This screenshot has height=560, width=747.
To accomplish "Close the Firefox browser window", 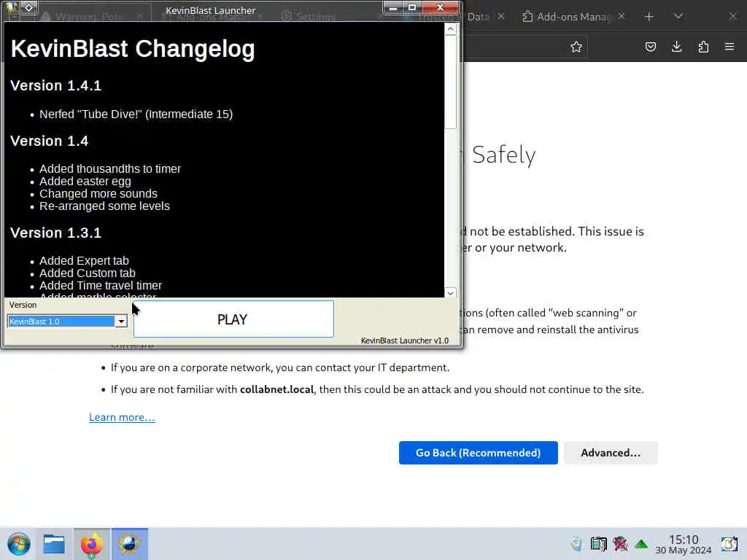I will point(732,17).
